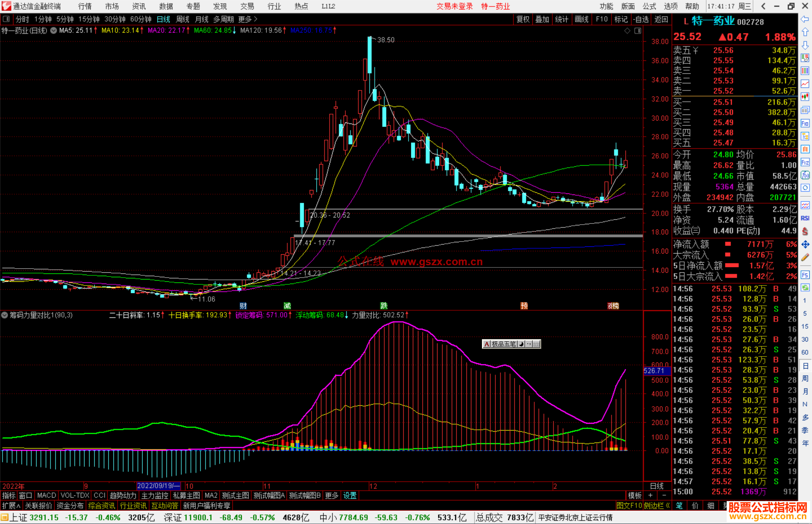Open the candlestick chart sidebar icon

(x=805, y=97)
